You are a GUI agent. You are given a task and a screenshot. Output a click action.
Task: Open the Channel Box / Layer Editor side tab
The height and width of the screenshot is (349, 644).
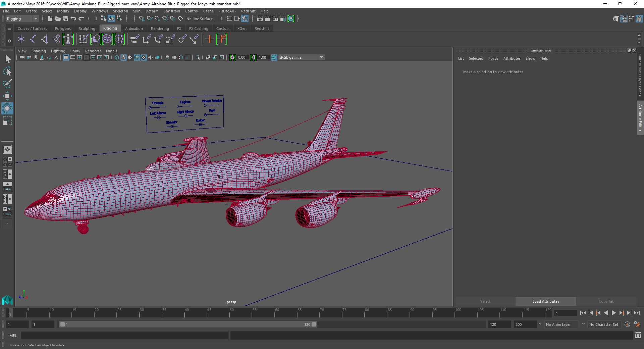[640, 74]
